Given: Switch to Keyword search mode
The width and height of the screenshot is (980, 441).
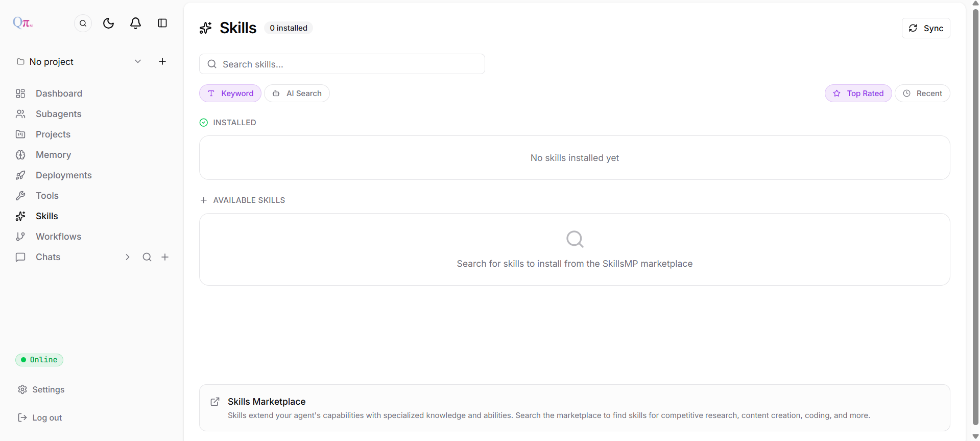Looking at the screenshot, I should pyautogui.click(x=230, y=94).
